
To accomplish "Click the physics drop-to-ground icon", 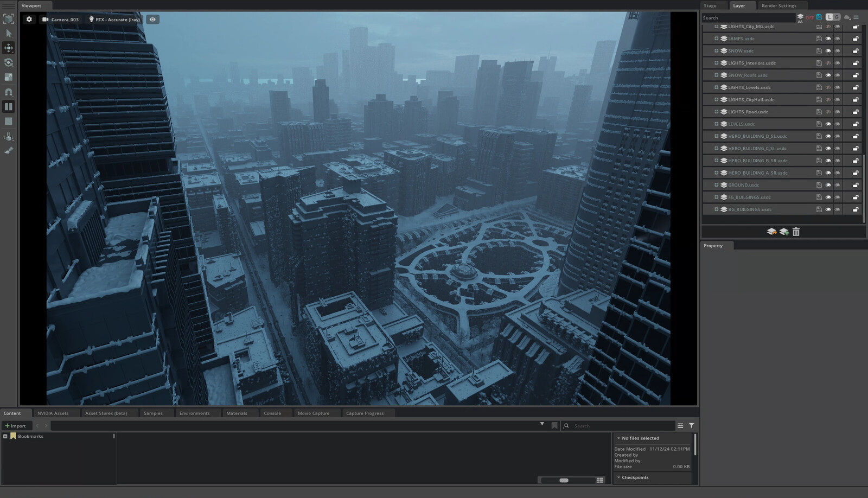I will tap(9, 137).
